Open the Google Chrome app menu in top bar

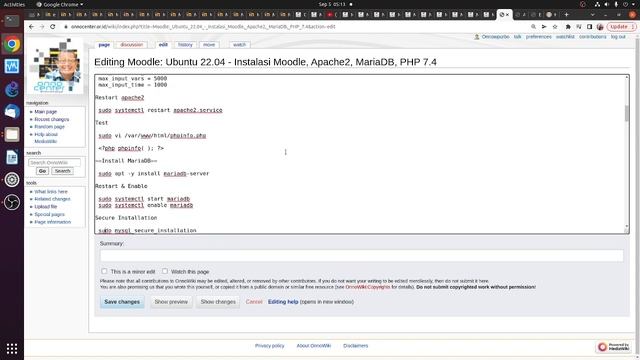click(x=60, y=4)
